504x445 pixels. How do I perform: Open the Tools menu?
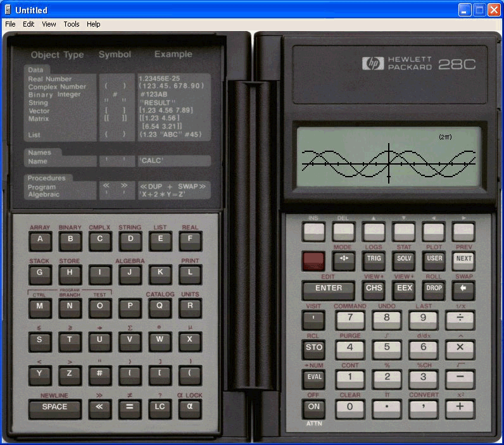72,24
